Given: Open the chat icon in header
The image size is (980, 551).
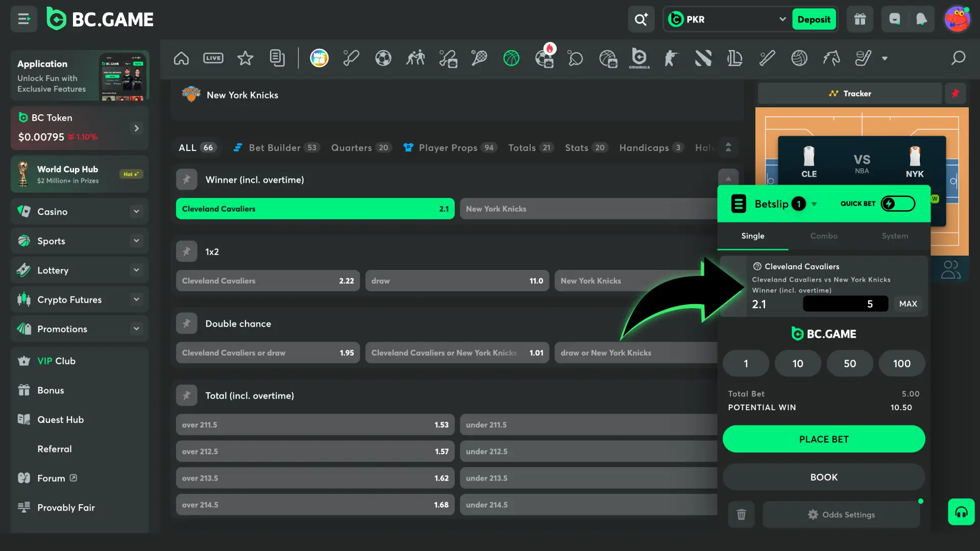Looking at the screenshot, I should (x=895, y=19).
